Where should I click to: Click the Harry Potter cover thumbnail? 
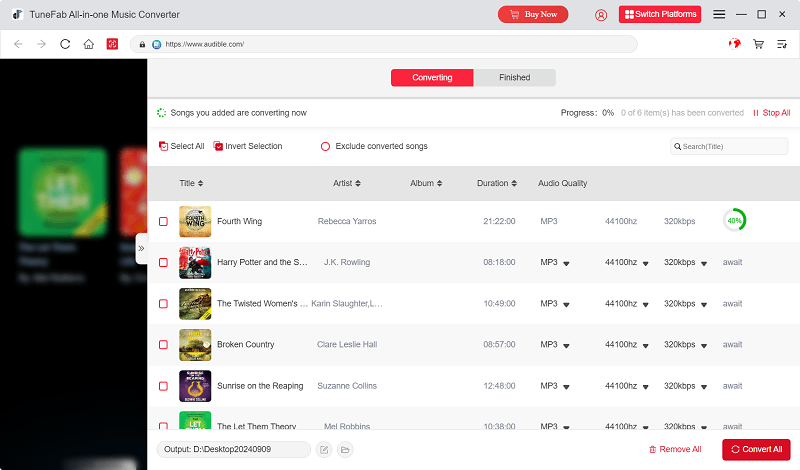pyautogui.click(x=195, y=262)
